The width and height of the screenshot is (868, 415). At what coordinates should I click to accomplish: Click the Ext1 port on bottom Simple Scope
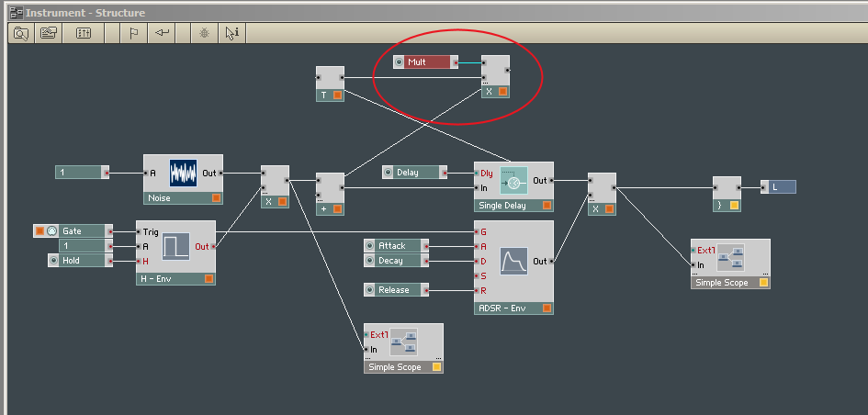click(366, 335)
